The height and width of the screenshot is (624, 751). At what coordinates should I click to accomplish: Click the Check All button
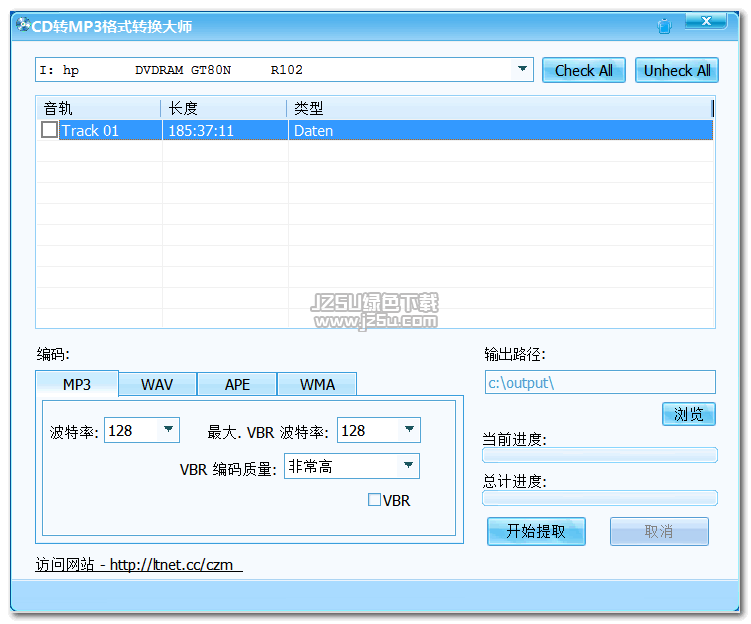pyautogui.click(x=583, y=70)
